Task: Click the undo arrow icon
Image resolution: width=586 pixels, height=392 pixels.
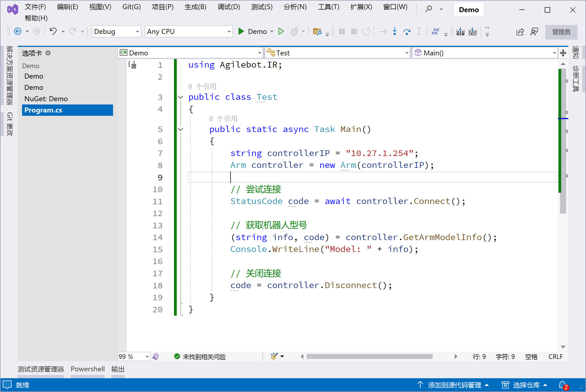Action: 53,31
